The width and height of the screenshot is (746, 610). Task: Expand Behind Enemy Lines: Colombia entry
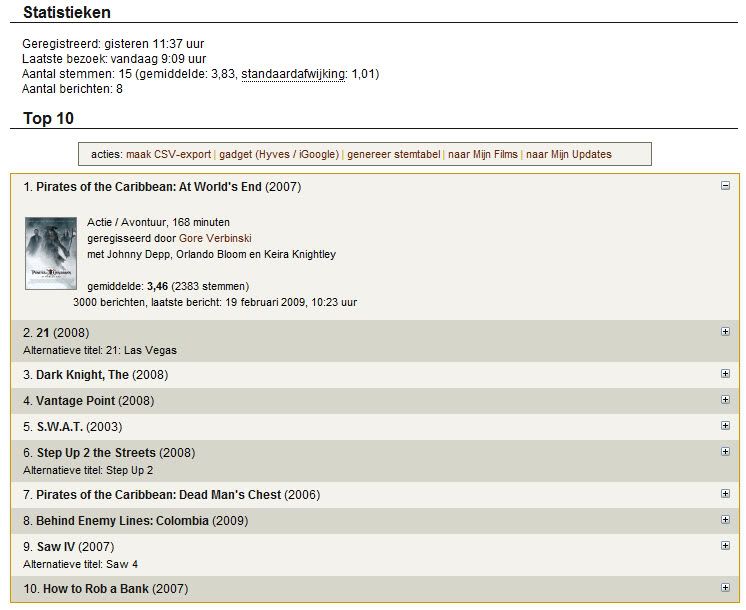tap(725, 519)
